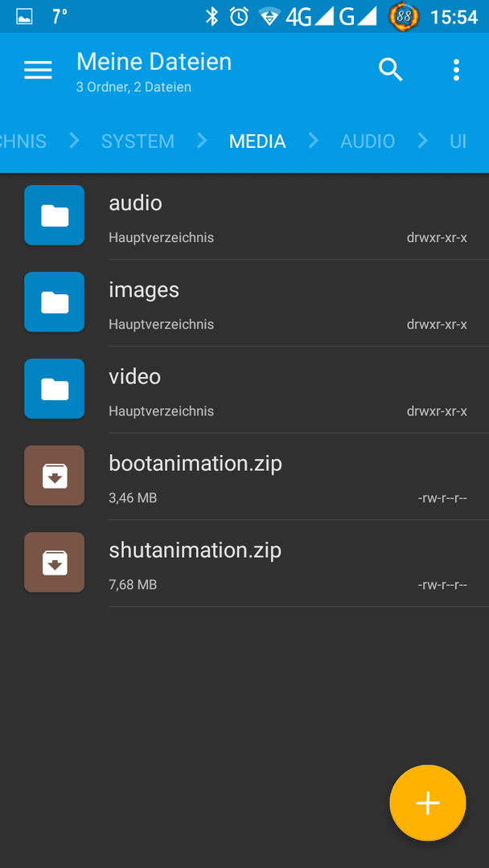This screenshot has width=489, height=868.
Task: Click the chevron between SYSTEM and MEDIA
Action: click(202, 141)
